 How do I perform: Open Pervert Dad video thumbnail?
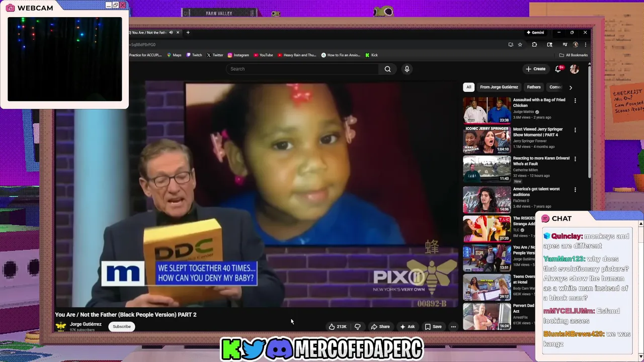[487, 316]
